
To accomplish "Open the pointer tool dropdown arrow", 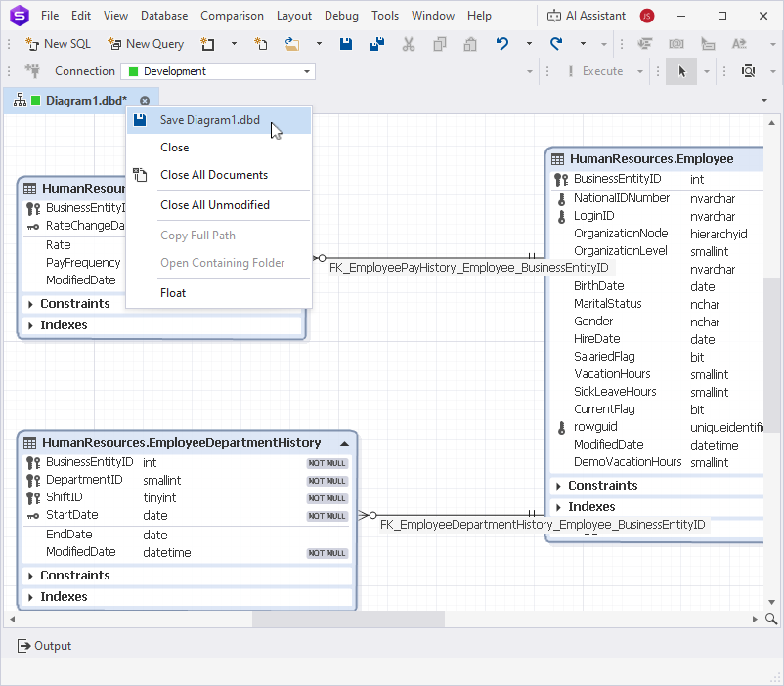I will click(x=707, y=71).
